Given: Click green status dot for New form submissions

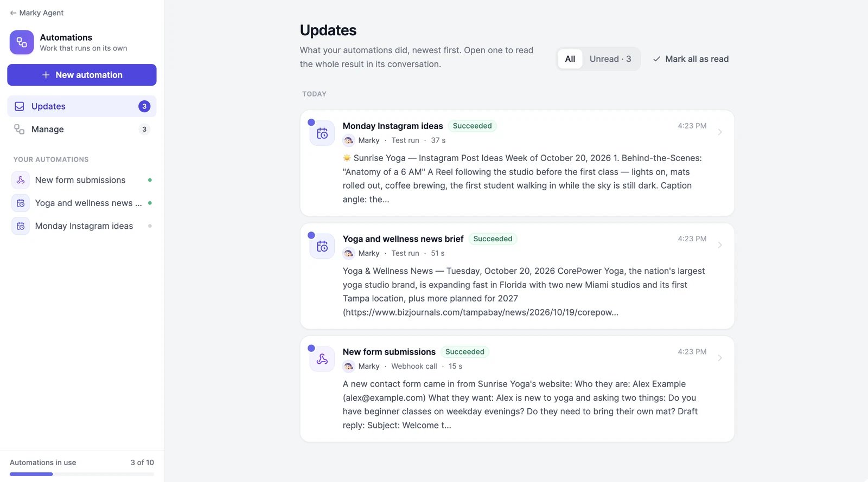Looking at the screenshot, I should [x=150, y=180].
